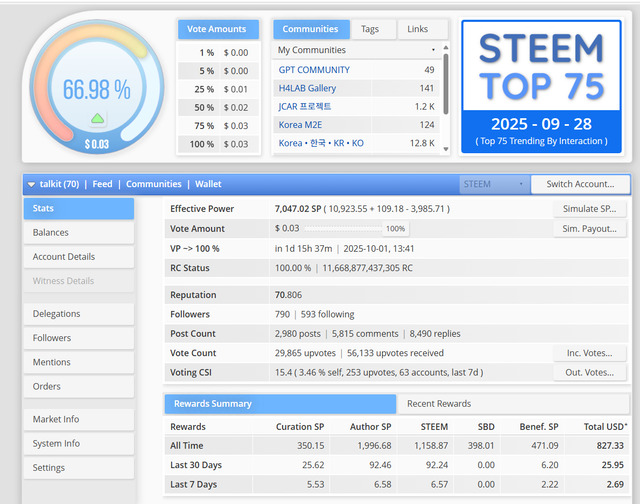Click the Out. Votes... button

pos(589,373)
